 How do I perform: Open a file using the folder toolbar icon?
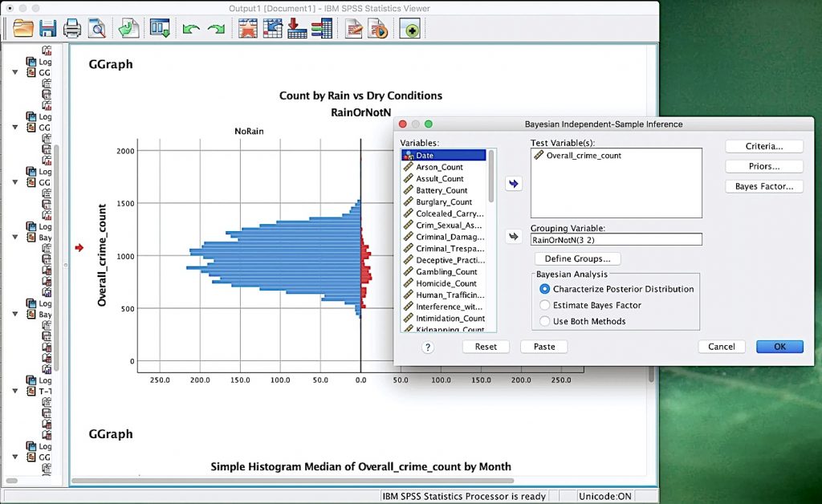pyautogui.click(x=22, y=28)
